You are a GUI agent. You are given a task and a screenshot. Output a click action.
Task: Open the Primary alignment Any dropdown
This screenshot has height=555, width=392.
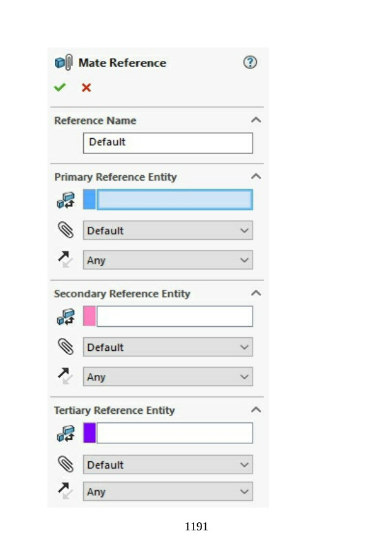[x=168, y=260]
